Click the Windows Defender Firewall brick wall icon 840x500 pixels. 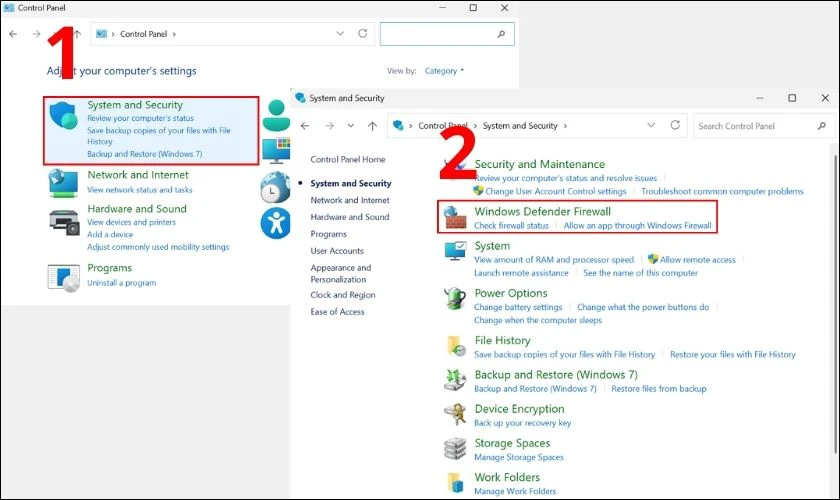pos(455,217)
